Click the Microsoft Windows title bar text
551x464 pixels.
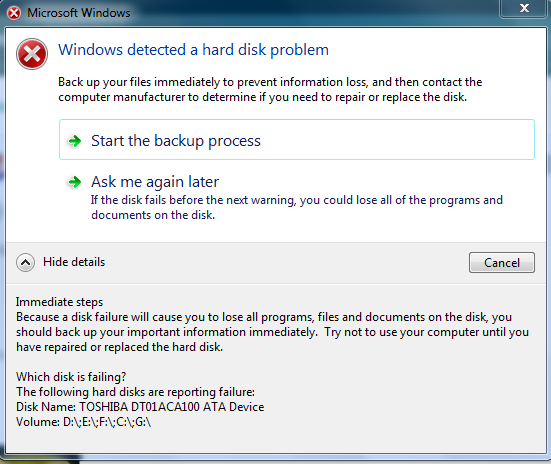click(x=79, y=13)
